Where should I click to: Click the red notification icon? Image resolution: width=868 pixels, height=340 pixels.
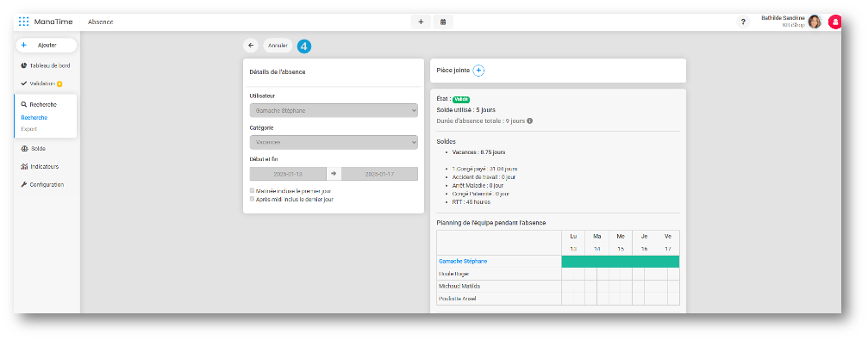(834, 22)
